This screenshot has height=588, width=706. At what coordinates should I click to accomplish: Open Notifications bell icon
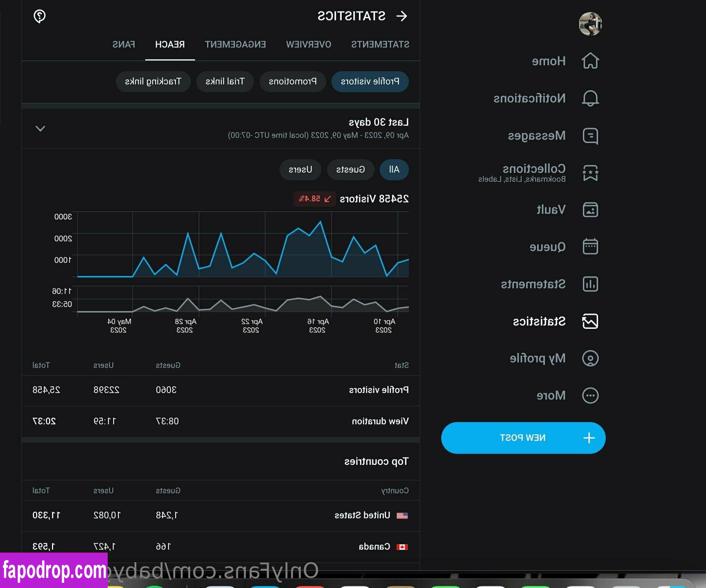pos(590,98)
